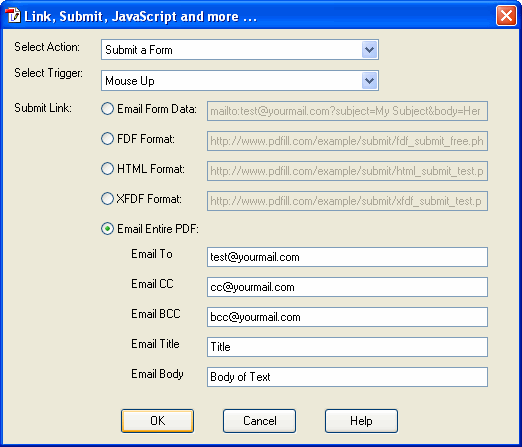522x447 pixels.
Task: Click the PDFill app icon in title bar
Action: [x=13, y=16]
